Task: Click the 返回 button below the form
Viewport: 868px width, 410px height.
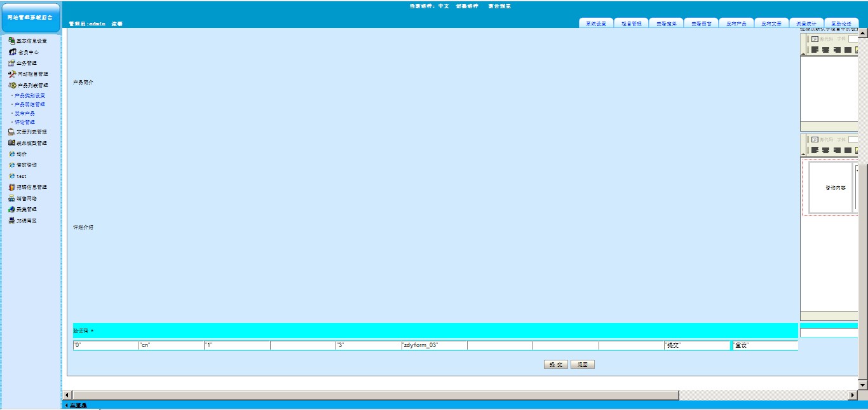Action: click(582, 365)
